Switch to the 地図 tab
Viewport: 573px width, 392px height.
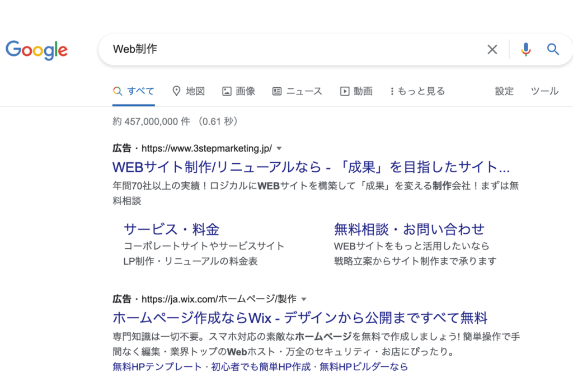[189, 91]
